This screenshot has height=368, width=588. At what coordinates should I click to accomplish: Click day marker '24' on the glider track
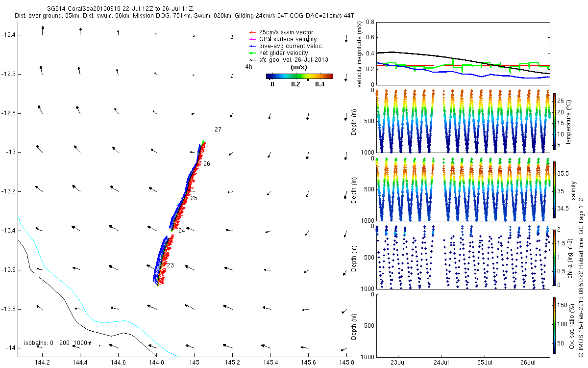[182, 231]
